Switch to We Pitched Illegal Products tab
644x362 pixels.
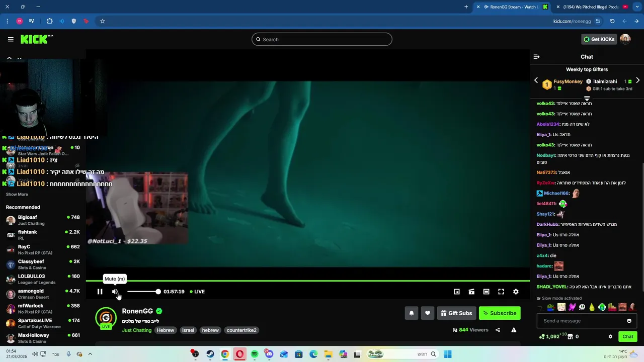coord(593,7)
